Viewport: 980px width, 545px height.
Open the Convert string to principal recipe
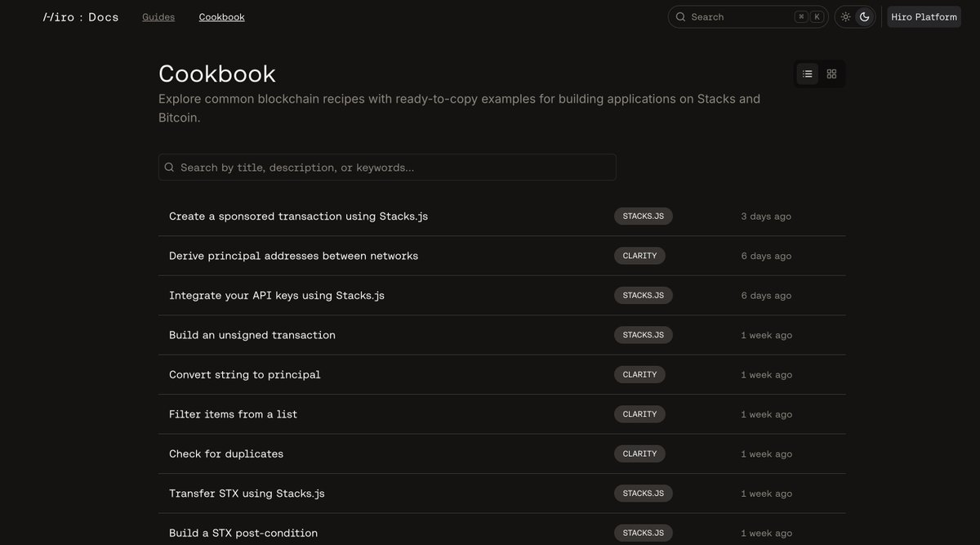click(244, 374)
